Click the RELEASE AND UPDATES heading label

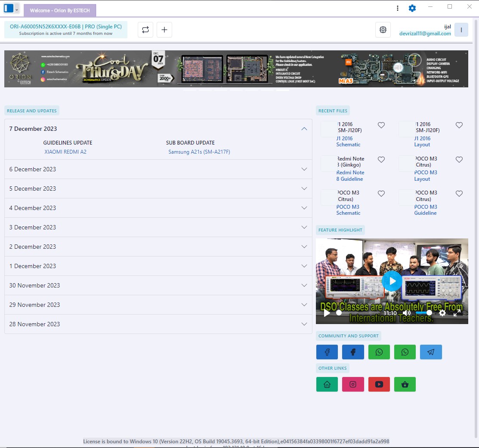click(x=32, y=111)
